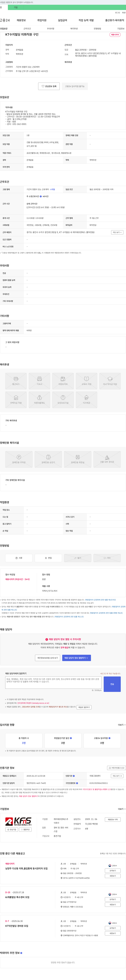Click the 로그인 link at top right
Viewport: 126px width, 980px height.
coord(118,13)
